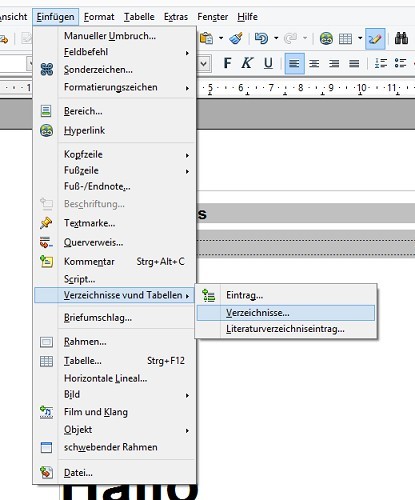The image size is (415, 500).
Task: Open the Hilfe menu
Action: [x=247, y=17]
